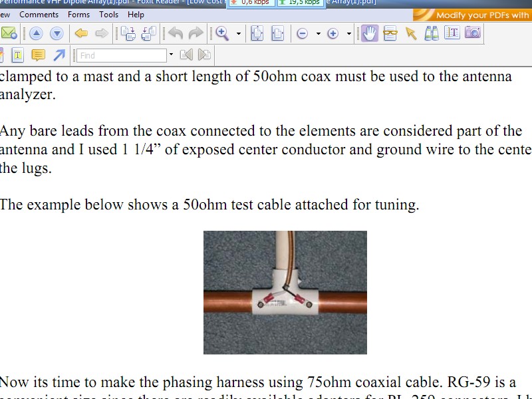Viewport: 532px width, 399px height.
Task: Click the Zoom Out minus button
Action: 302,34
